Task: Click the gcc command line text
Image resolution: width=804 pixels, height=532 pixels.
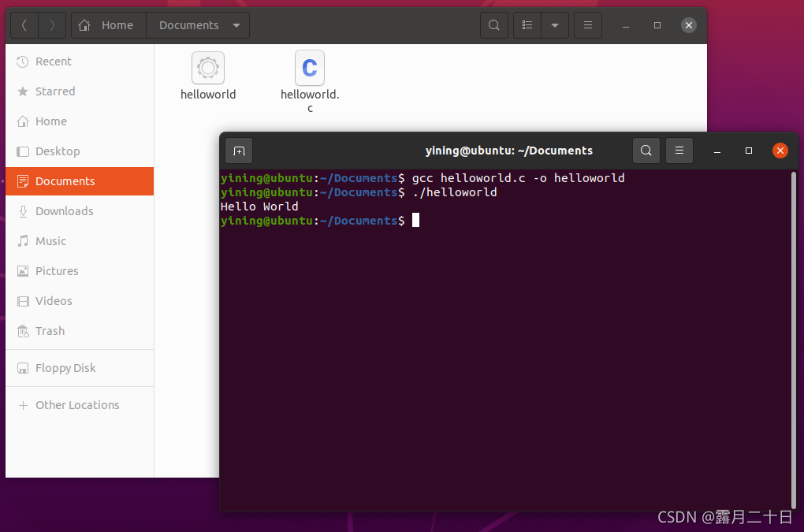Action: coord(519,178)
